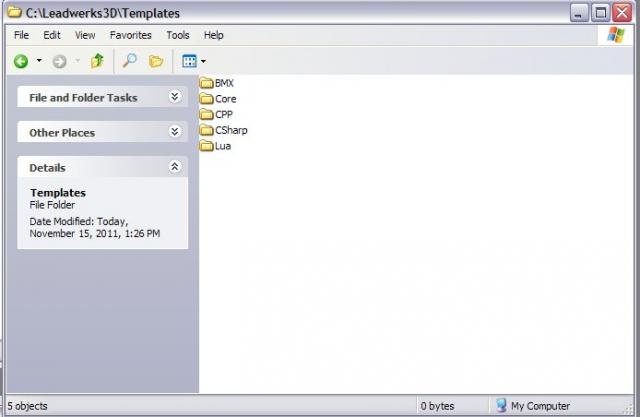Open the Edit menu
Viewport: 640px width, 417px height.
click(52, 35)
